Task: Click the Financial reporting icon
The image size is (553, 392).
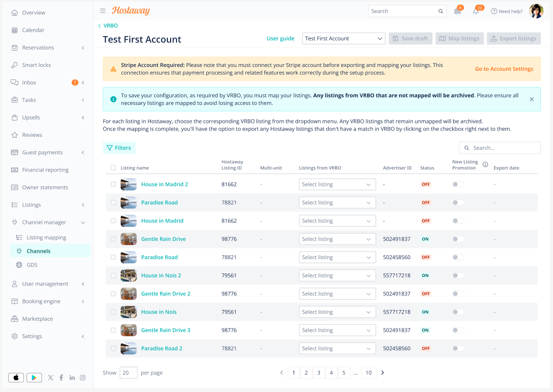Action: pos(14,170)
